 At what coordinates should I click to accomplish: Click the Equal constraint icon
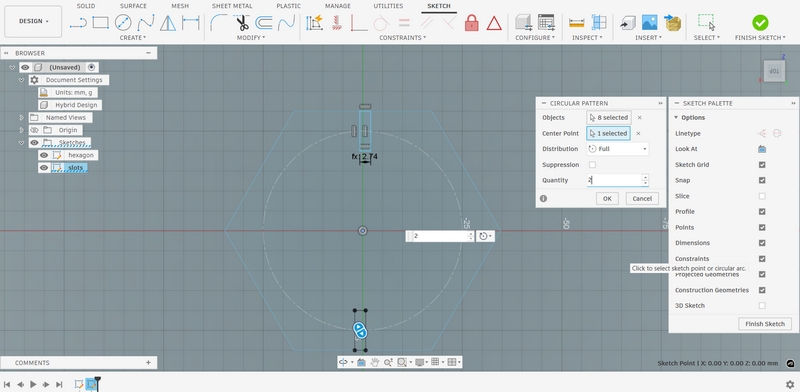tap(404, 22)
